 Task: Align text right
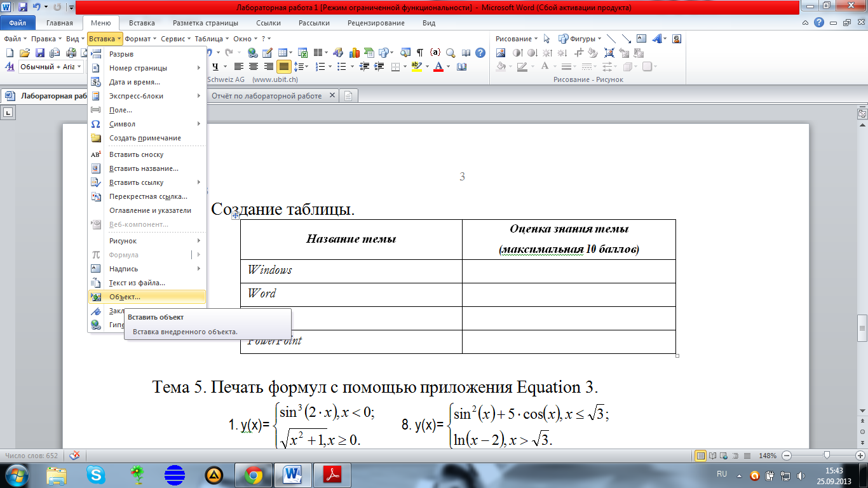268,66
